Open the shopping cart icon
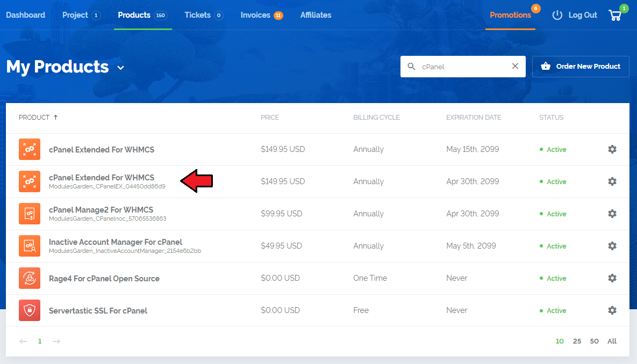The image size is (637, 364). pos(615,16)
